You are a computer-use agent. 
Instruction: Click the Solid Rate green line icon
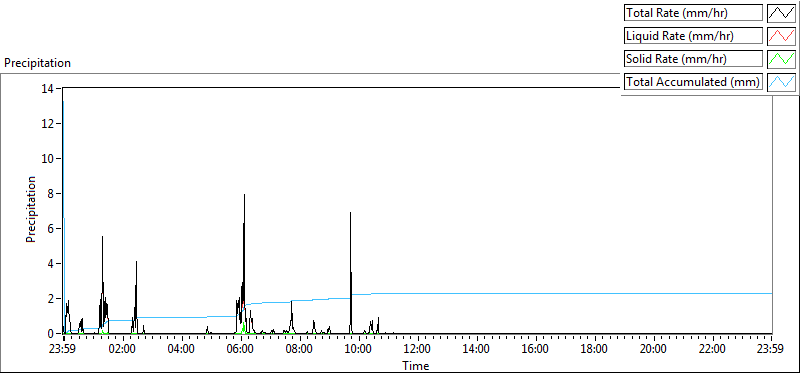(781, 58)
